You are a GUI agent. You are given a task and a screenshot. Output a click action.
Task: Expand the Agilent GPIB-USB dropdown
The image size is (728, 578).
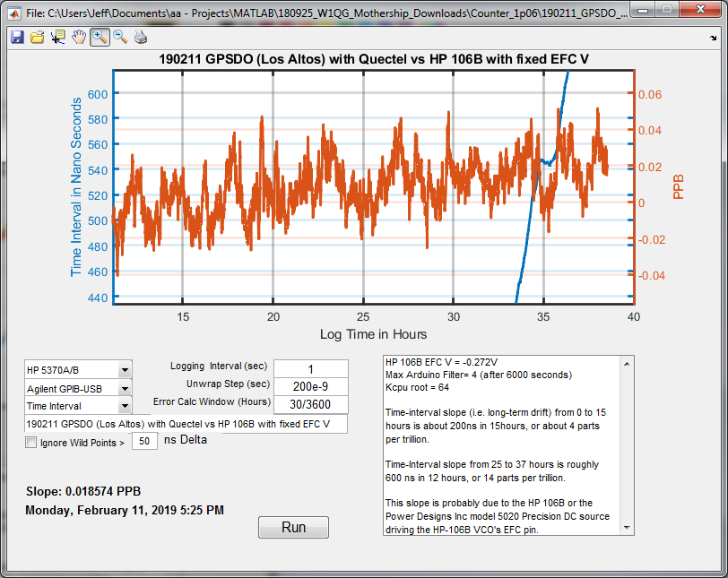click(x=125, y=389)
